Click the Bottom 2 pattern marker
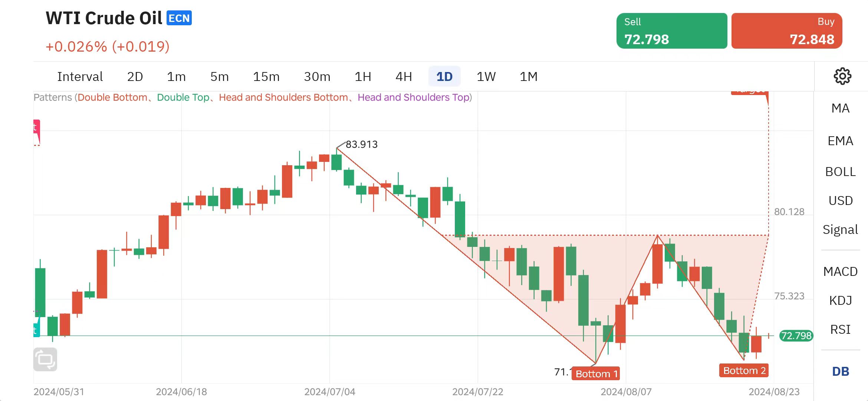This screenshot has height=401, width=868. point(744,371)
